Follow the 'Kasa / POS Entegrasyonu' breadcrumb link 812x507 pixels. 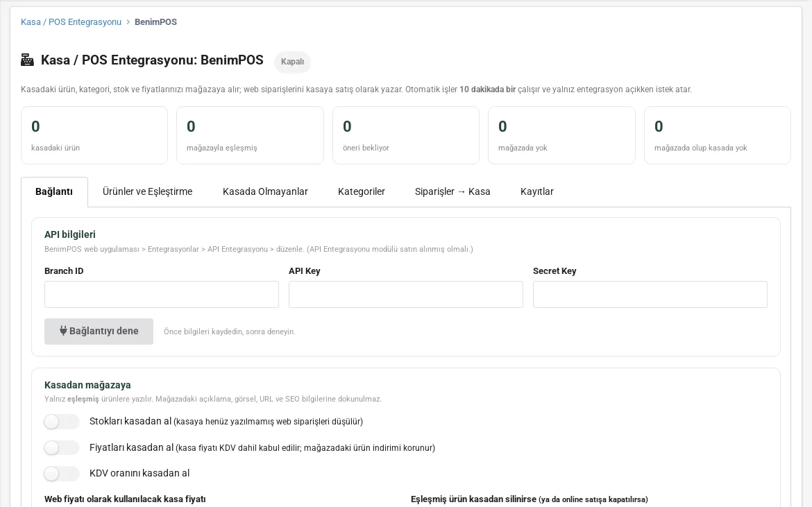coord(71,22)
